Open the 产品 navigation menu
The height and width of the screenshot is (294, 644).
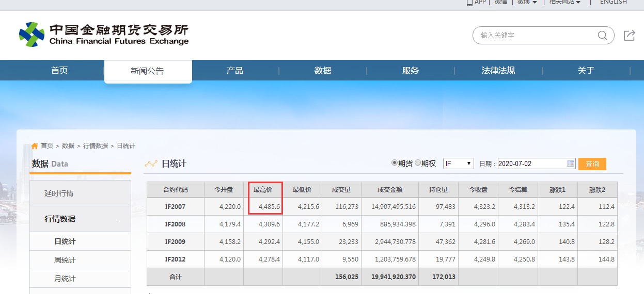pyautogui.click(x=235, y=71)
